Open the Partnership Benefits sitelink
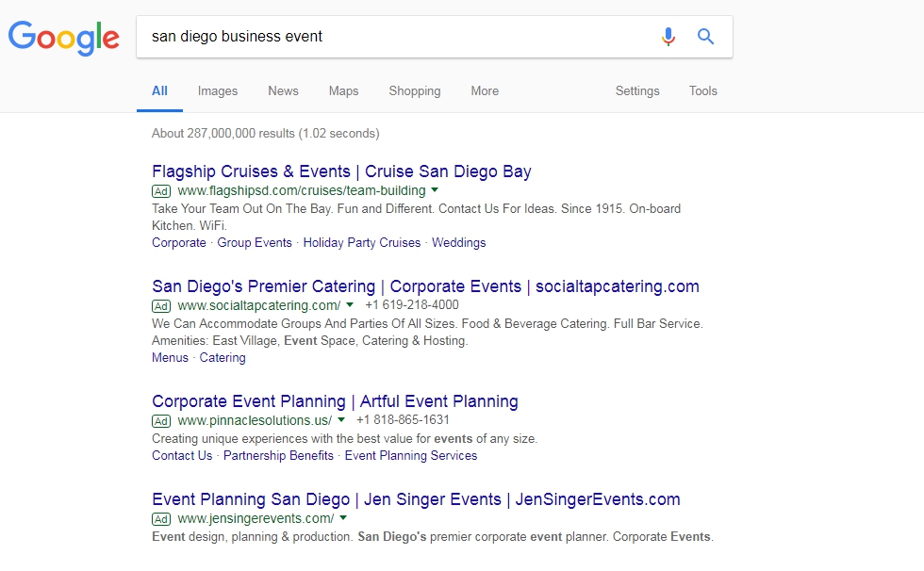The height and width of the screenshot is (571, 924). click(278, 456)
